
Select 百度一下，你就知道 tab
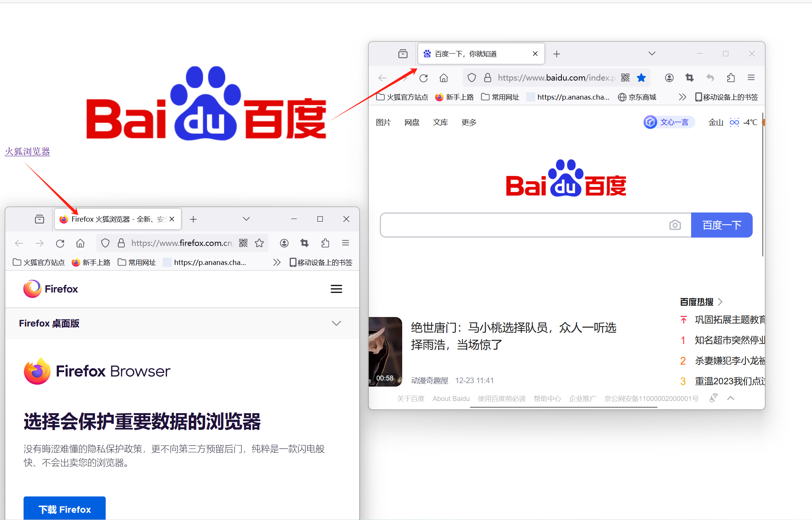point(481,54)
